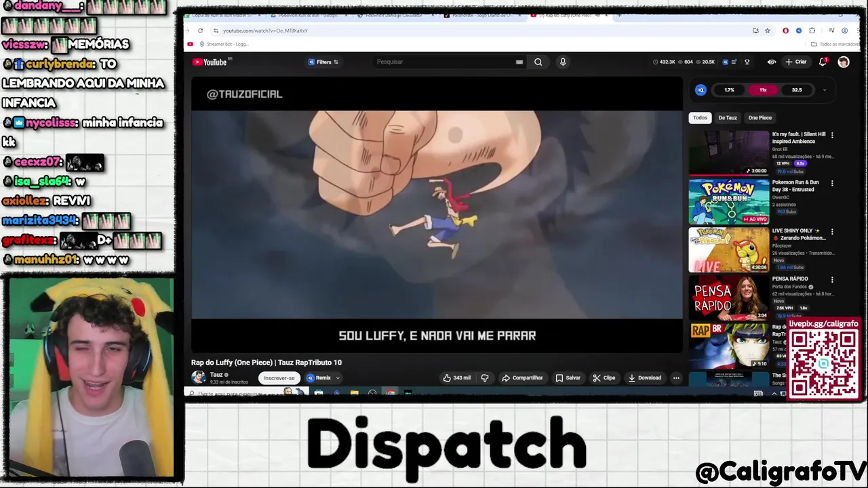Click the browser address bar URL

[x=265, y=30]
